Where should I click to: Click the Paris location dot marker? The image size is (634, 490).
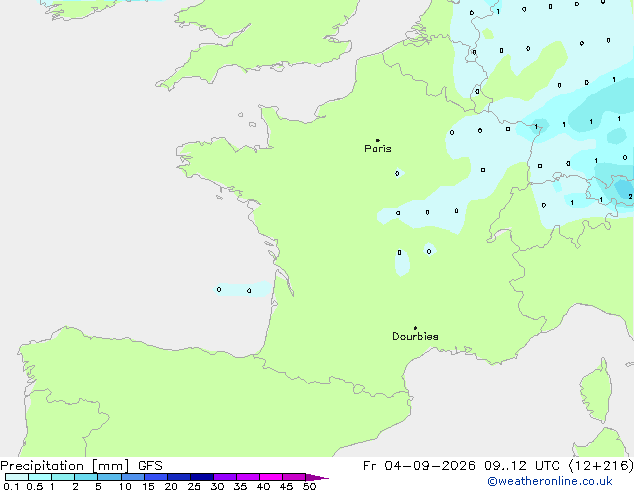pyautogui.click(x=378, y=140)
